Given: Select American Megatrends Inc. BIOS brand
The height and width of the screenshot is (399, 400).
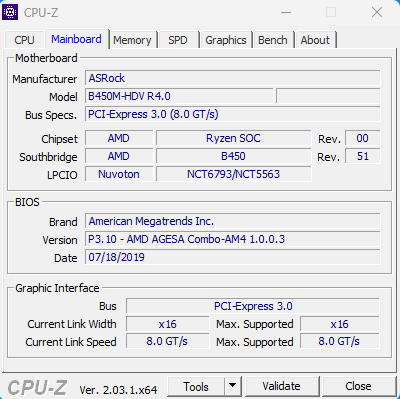Looking at the screenshot, I should [x=233, y=221].
